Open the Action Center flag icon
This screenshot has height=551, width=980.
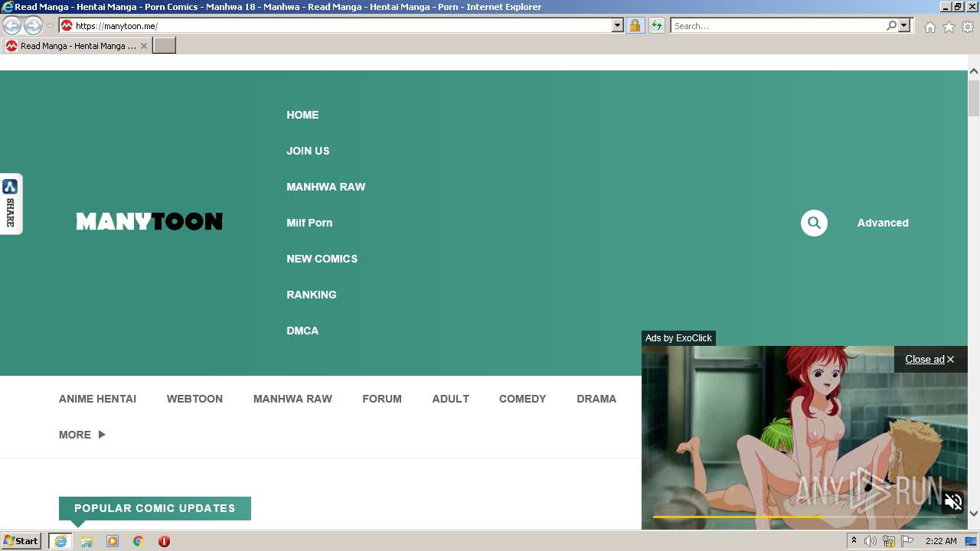coord(907,541)
